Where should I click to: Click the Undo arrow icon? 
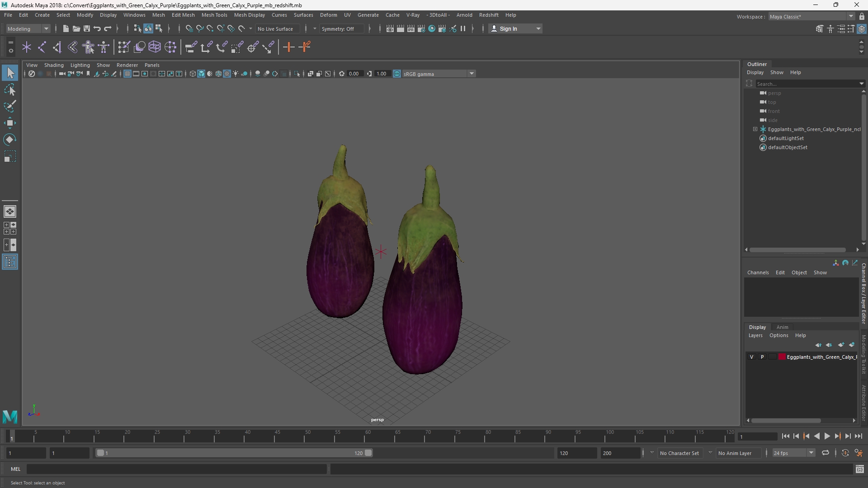coord(97,28)
